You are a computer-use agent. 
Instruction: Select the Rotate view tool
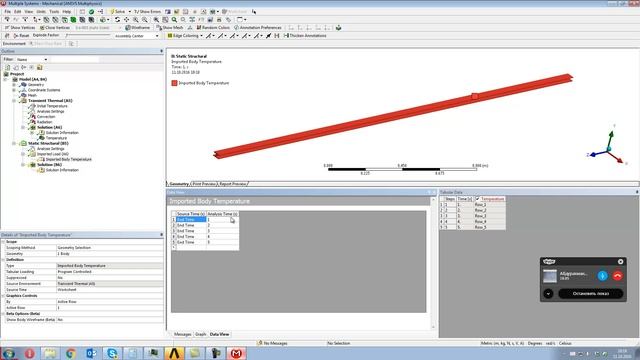click(x=118, y=20)
